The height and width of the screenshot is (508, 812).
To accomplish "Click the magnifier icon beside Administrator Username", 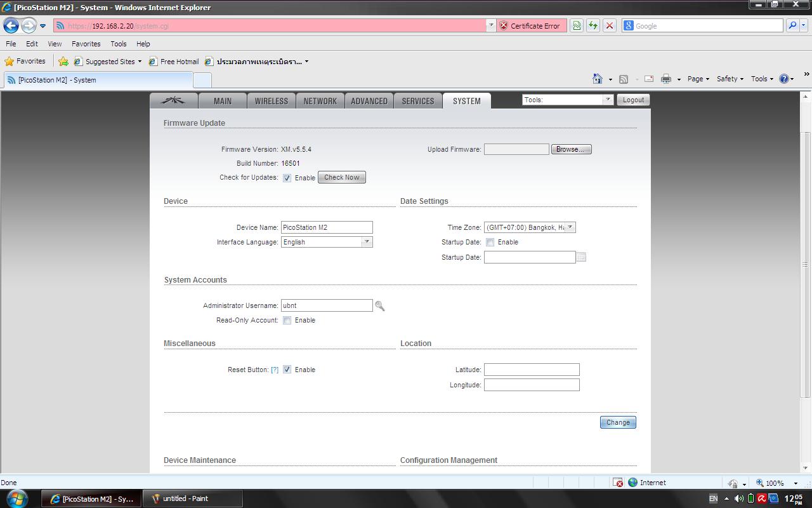I will click(379, 306).
